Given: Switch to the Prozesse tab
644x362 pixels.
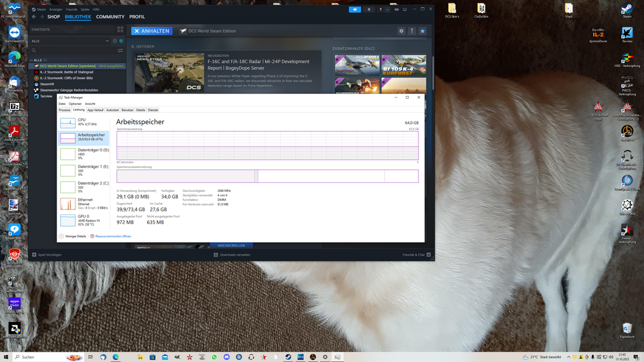Looking at the screenshot, I should click(x=64, y=110).
